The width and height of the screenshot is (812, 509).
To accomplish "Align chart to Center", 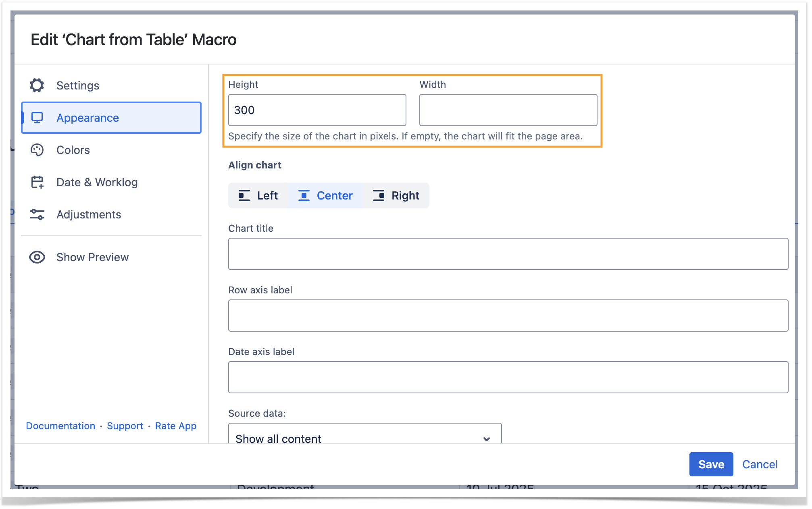I will (x=326, y=195).
